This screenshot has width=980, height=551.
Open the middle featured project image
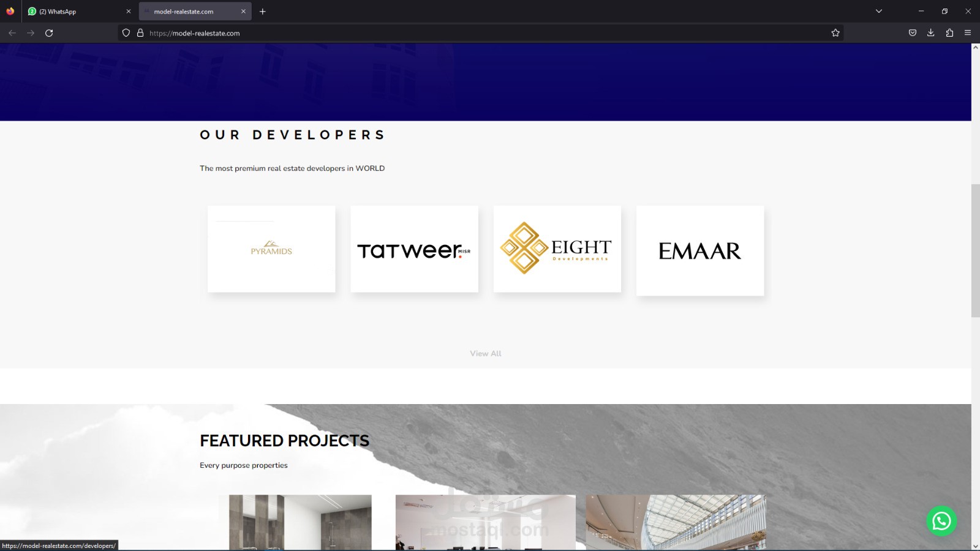click(x=486, y=522)
